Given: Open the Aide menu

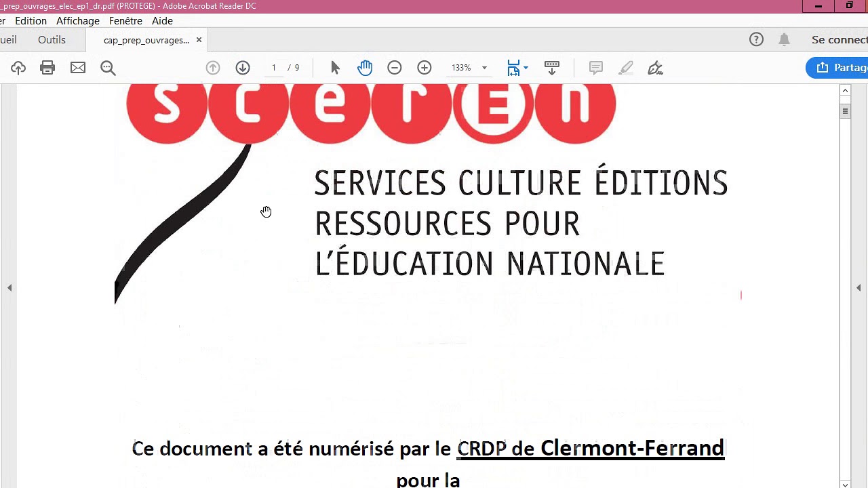Looking at the screenshot, I should coord(162,21).
